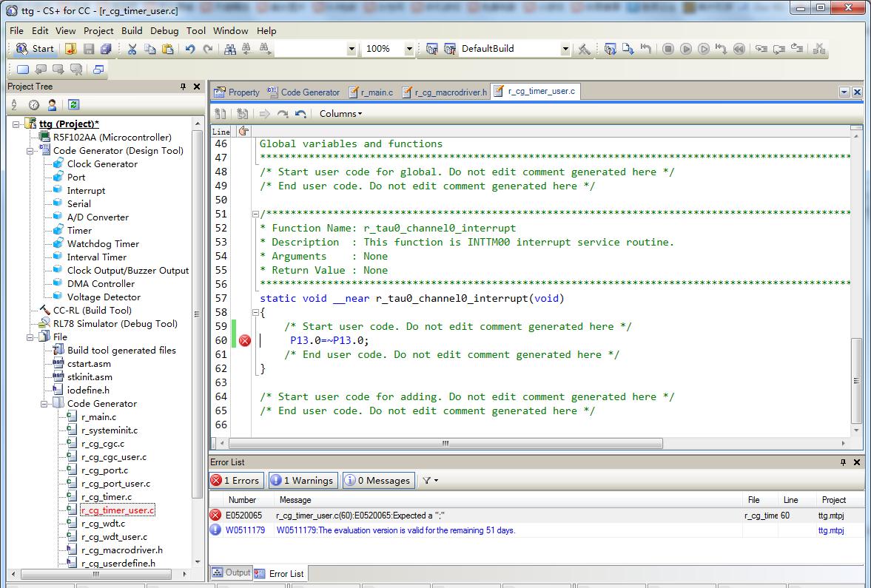This screenshot has height=588, width=871.
Task: Click the editor horizontal scrollbar
Action: [445, 444]
